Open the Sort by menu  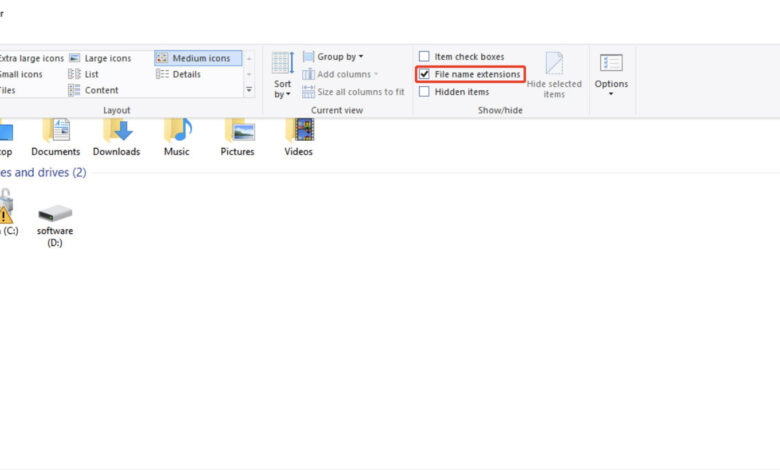(283, 75)
